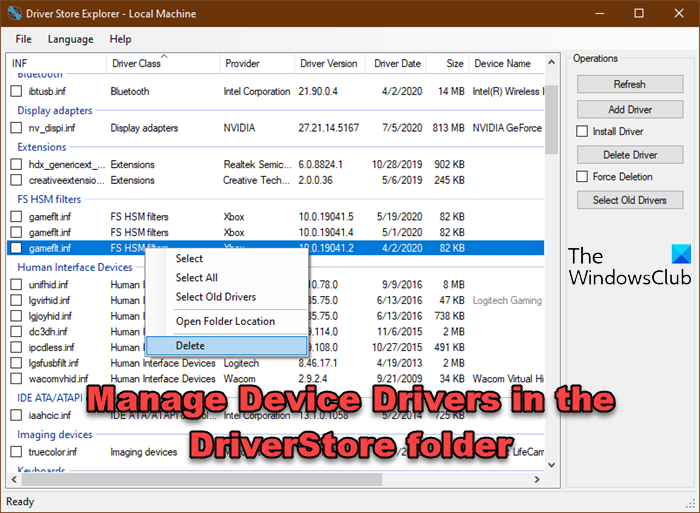This screenshot has height=513, width=700.
Task: Tick the ibtusb.inf Bluetooth driver checkbox
Action: (16, 91)
